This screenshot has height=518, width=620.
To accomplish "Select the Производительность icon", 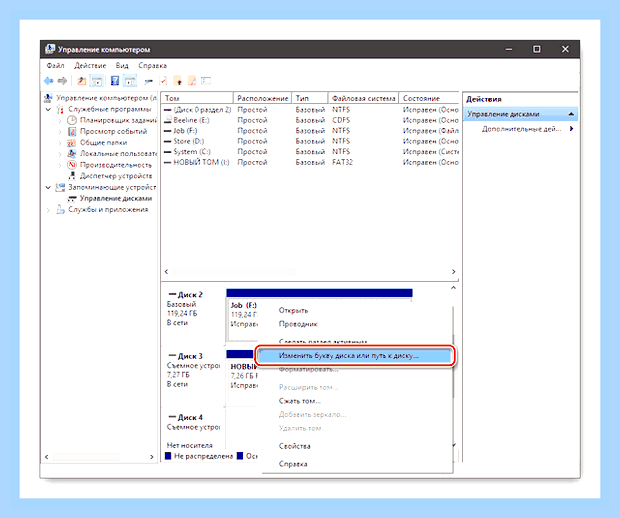I will click(x=72, y=164).
